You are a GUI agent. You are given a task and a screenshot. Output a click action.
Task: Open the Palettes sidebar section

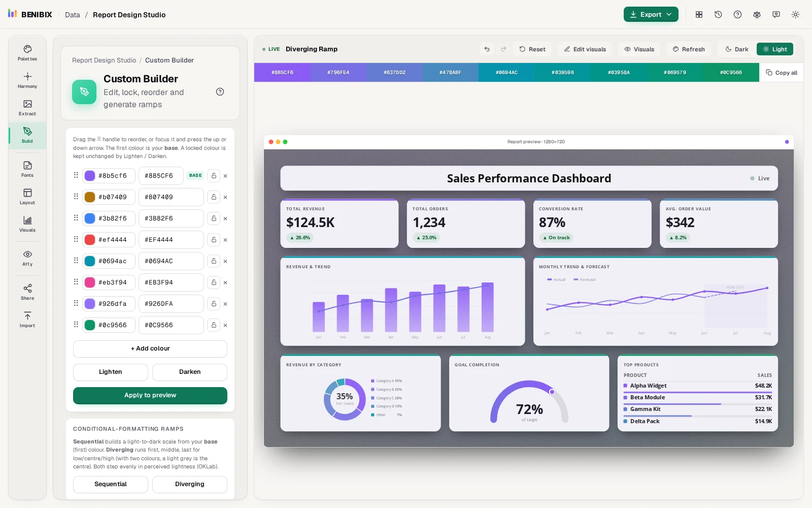click(x=27, y=53)
